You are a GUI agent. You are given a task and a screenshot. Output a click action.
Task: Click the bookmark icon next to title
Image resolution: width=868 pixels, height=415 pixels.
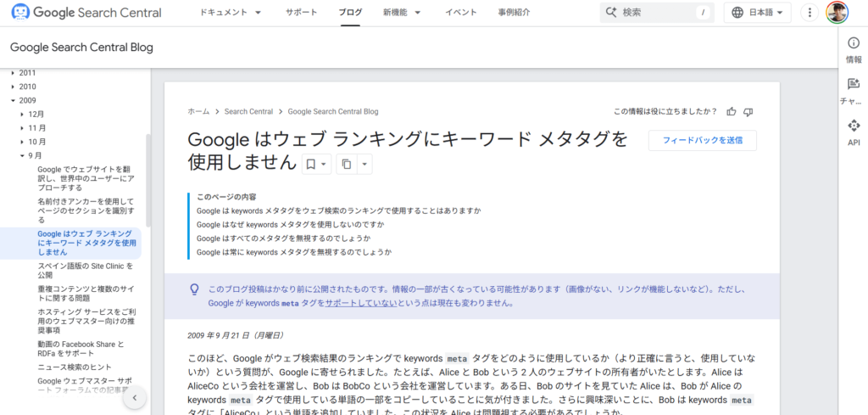311,164
